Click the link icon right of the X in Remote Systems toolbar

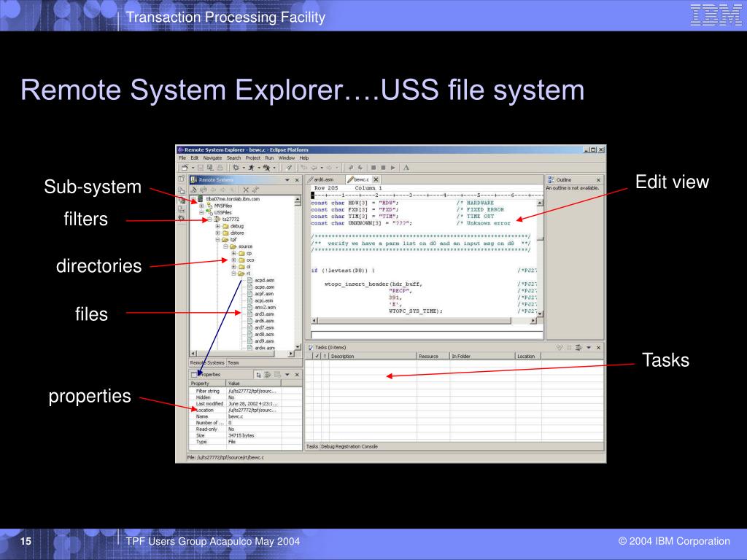click(x=256, y=190)
